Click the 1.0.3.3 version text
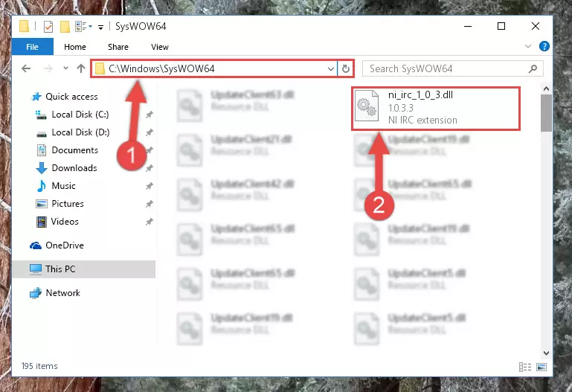The width and height of the screenshot is (572, 392). (400, 108)
